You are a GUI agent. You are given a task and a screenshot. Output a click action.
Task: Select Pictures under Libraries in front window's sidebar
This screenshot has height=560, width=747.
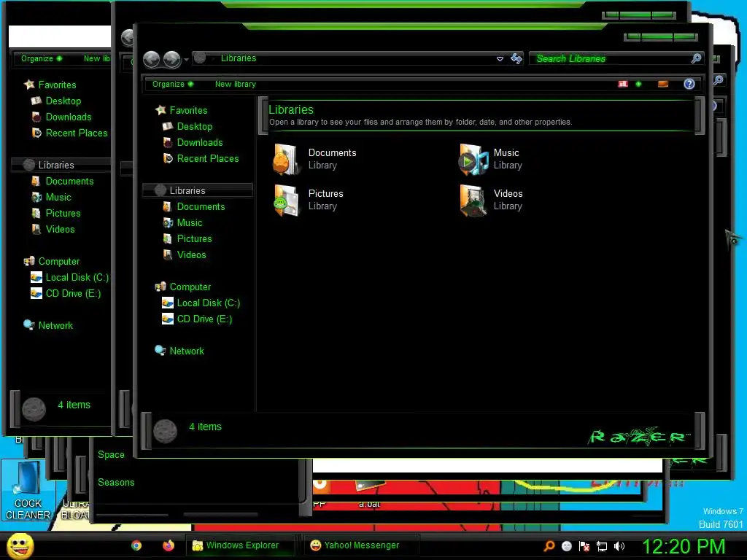[x=194, y=238]
